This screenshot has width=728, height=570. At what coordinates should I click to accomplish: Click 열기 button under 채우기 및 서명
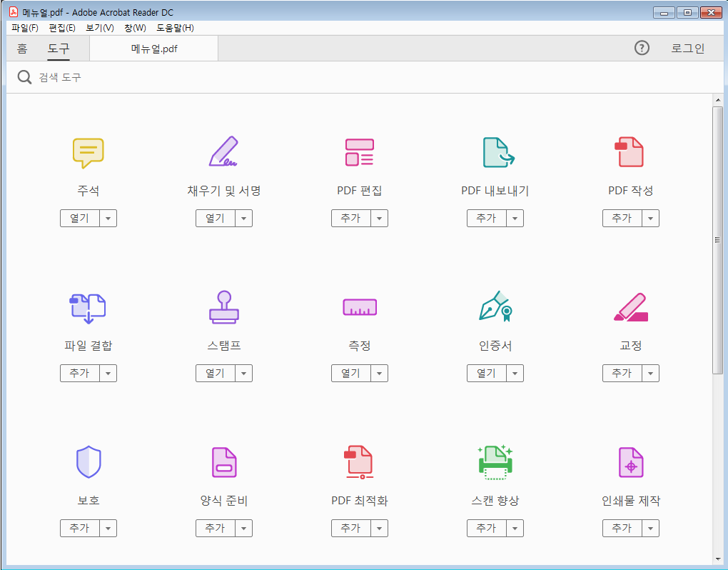(x=216, y=219)
